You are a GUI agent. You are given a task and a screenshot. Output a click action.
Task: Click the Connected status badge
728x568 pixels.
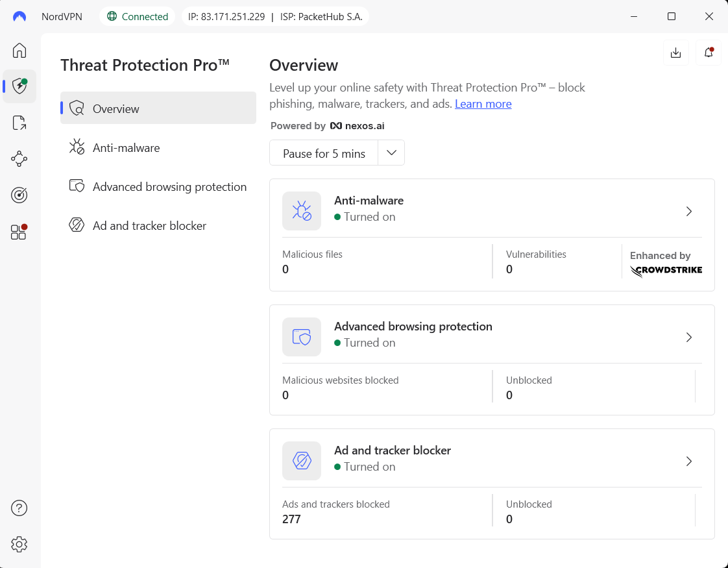pyautogui.click(x=138, y=17)
